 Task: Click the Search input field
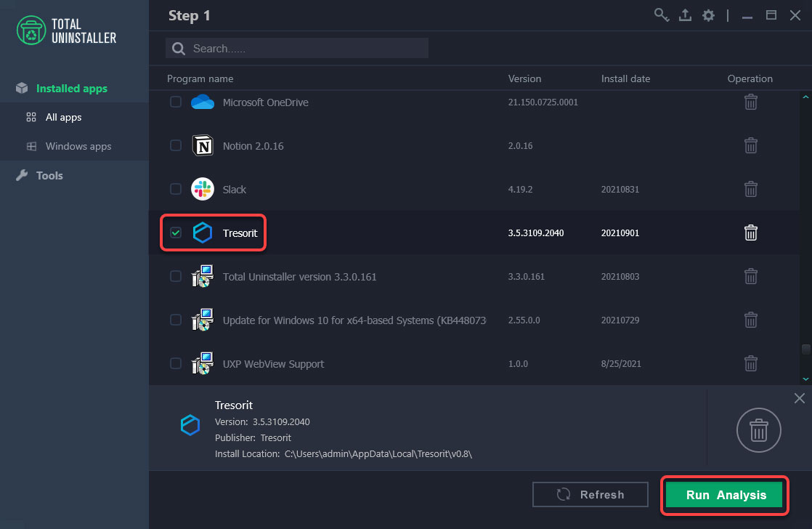click(297, 48)
